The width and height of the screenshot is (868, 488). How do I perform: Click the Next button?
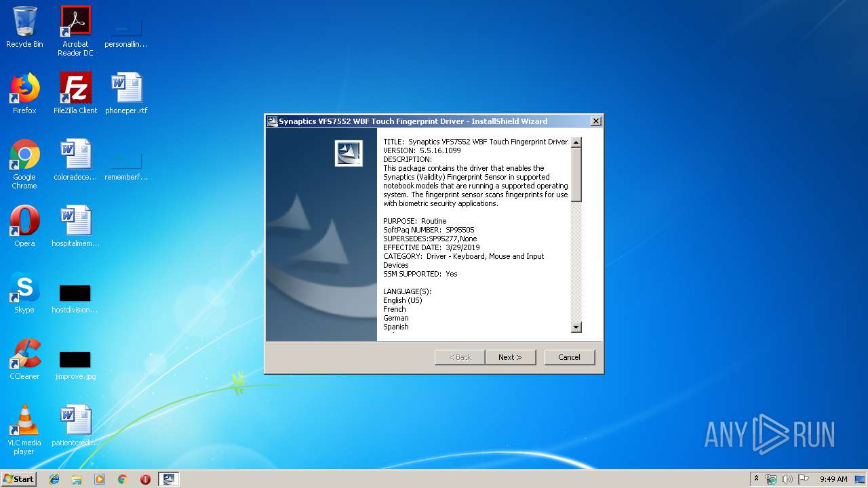(510, 357)
